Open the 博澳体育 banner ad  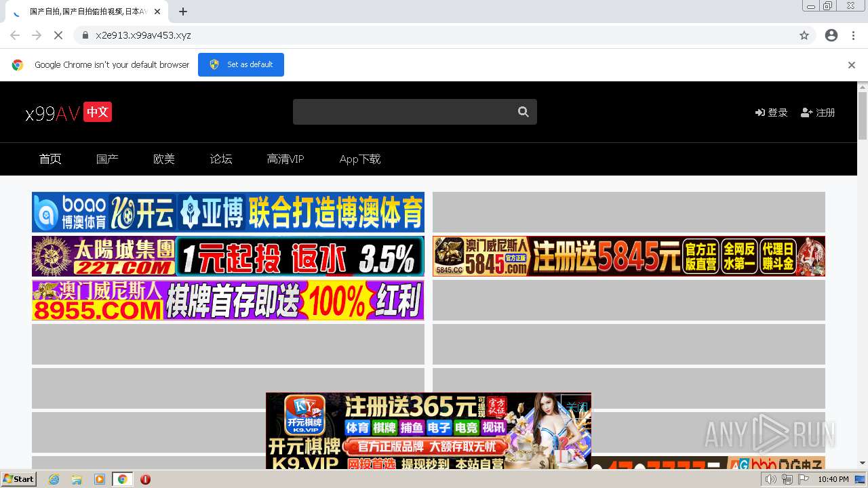[x=228, y=212]
